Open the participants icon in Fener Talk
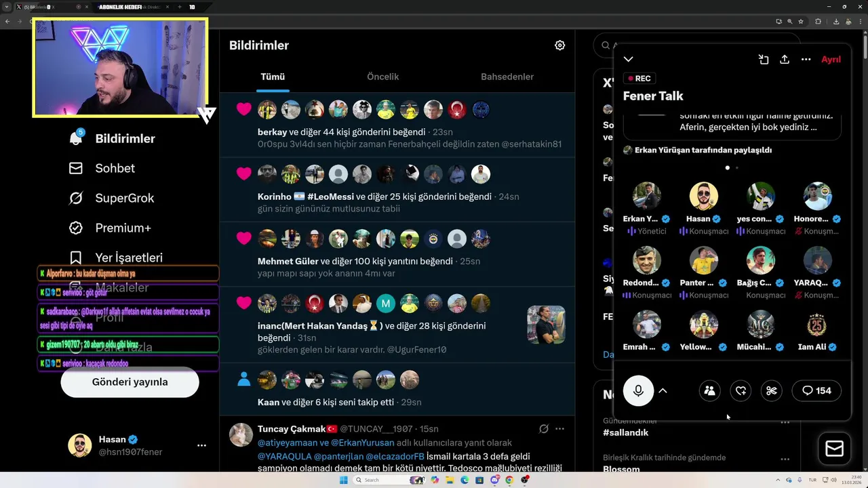 click(709, 390)
